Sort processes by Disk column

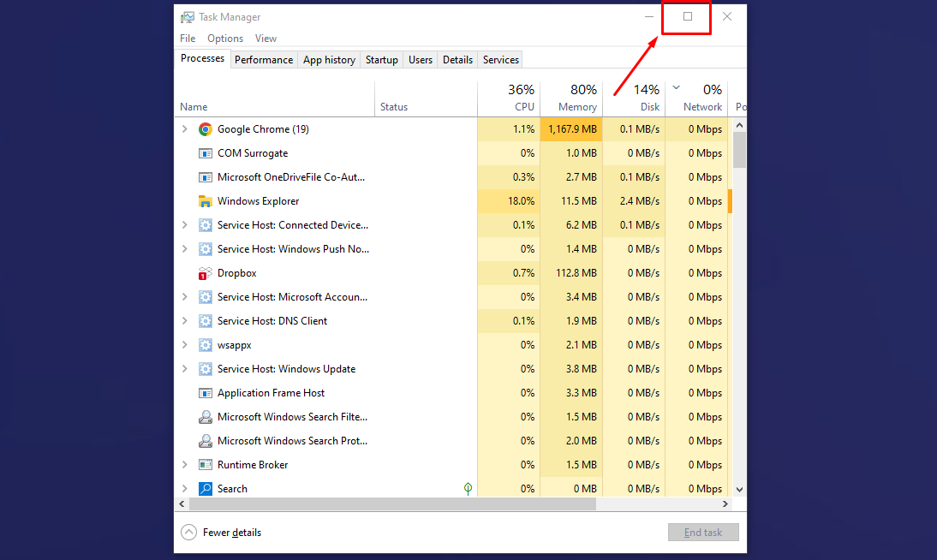(634, 98)
